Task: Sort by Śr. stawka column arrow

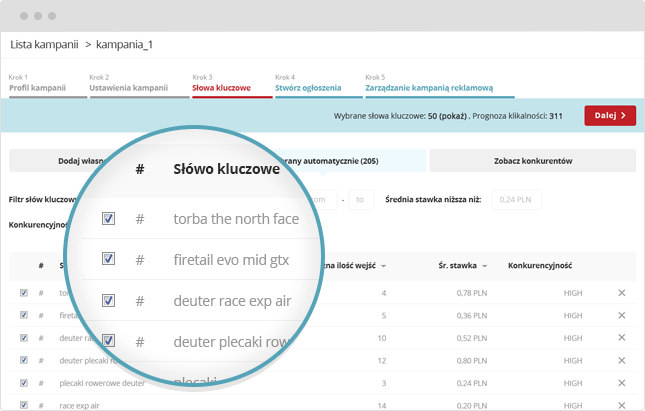Action: pyautogui.click(x=485, y=266)
